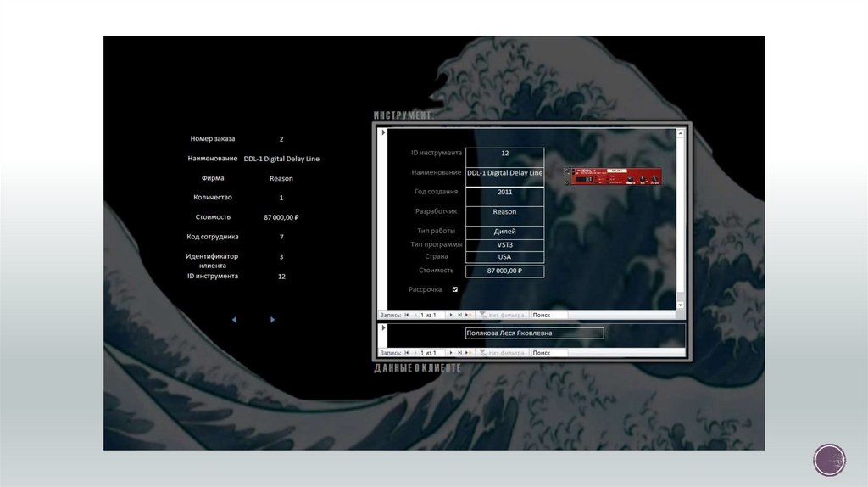Jump to first record in instrument subform

pos(406,316)
